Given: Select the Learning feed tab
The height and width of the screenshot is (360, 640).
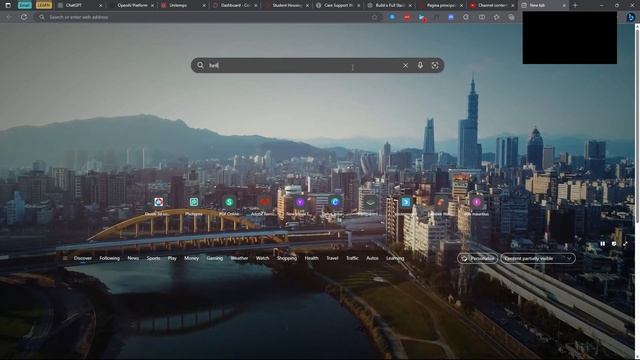Looking at the screenshot, I should pos(395,258).
